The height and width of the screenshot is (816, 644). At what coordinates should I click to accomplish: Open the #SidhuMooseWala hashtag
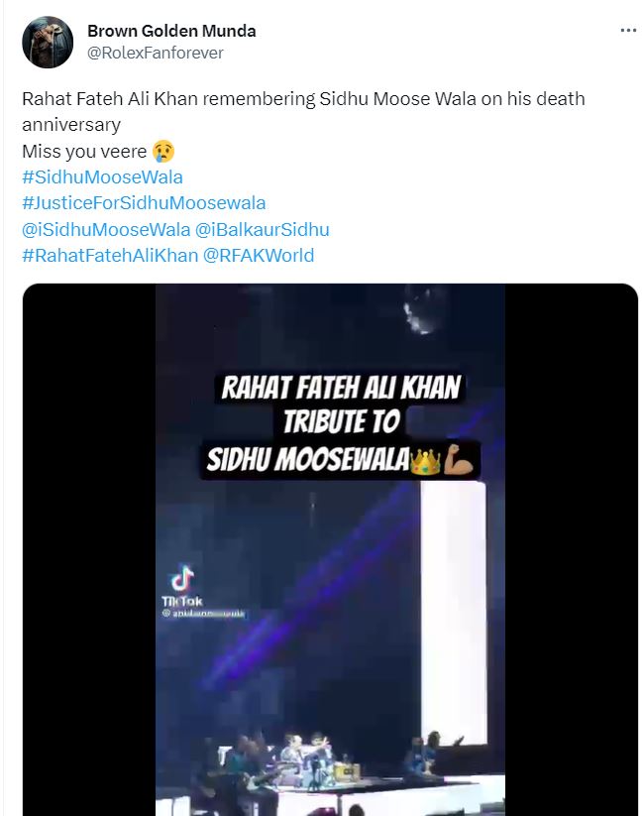(102, 177)
